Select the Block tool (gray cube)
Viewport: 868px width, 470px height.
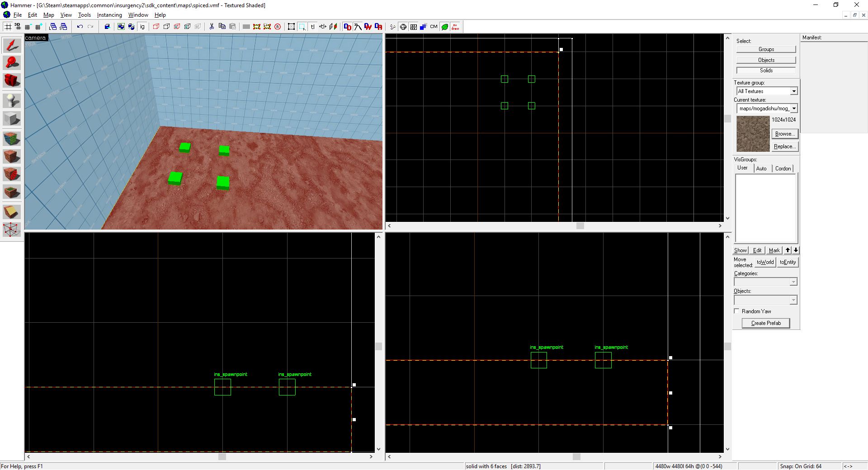pos(12,118)
